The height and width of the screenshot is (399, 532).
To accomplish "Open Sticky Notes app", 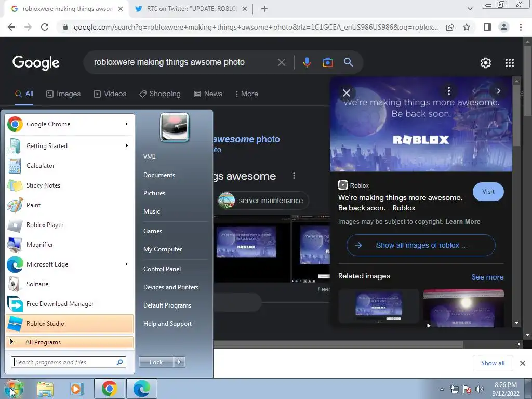I will [x=70, y=185].
